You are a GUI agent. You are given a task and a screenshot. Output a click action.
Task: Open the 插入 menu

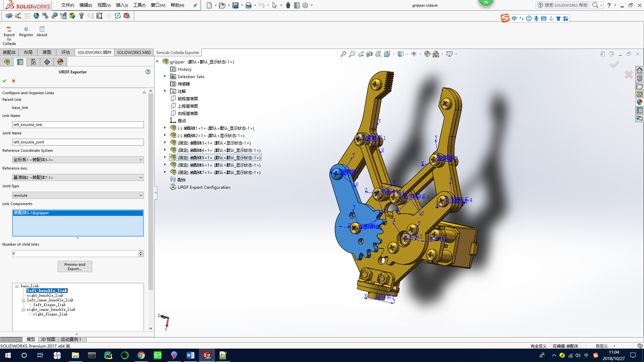click(x=121, y=5)
